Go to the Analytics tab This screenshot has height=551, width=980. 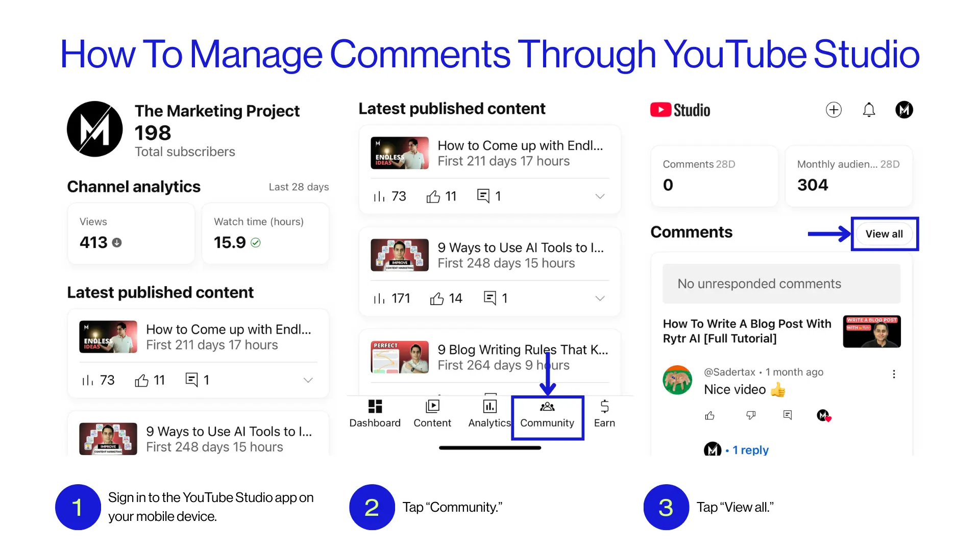[x=489, y=414]
